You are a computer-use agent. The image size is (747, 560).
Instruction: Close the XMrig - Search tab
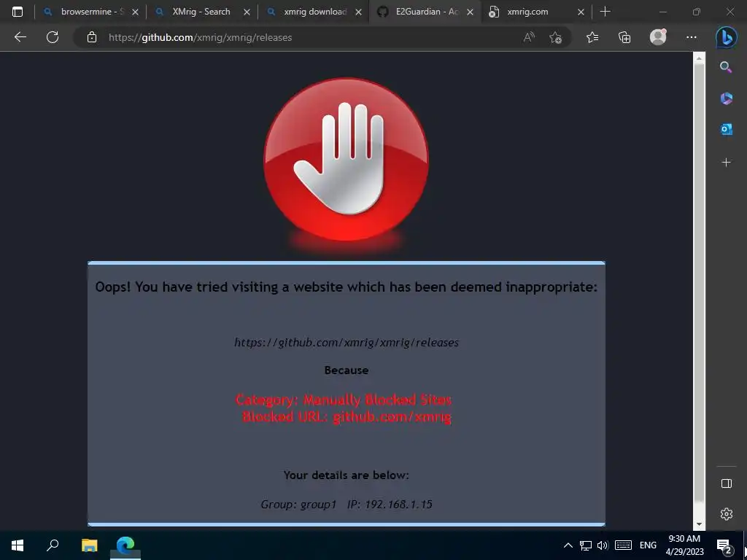pyautogui.click(x=247, y=12)
